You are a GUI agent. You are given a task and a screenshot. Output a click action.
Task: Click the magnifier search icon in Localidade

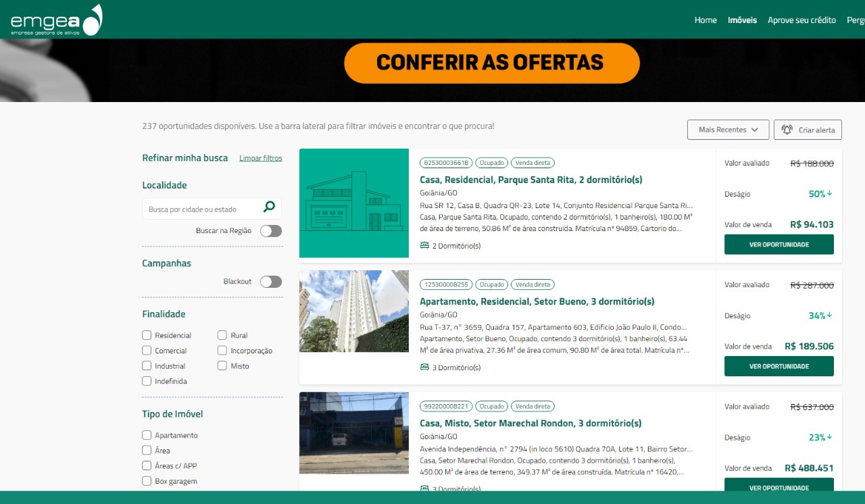click(x=269, y=207)
